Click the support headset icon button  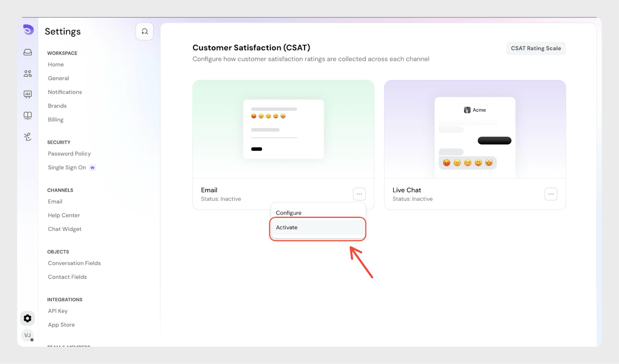click(145, 32)
